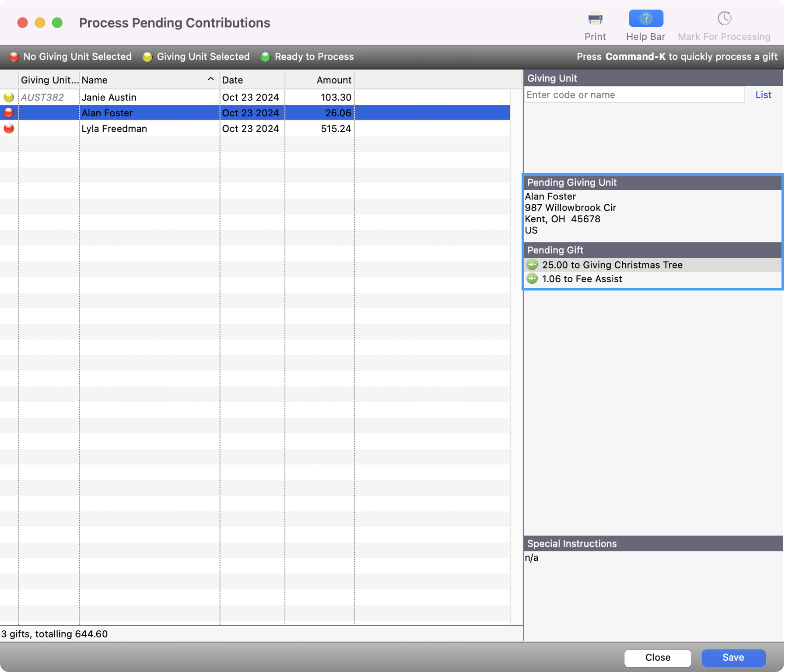Click red status ball on Alan Foster row
The image size is (785, 672).
(9, 113)
